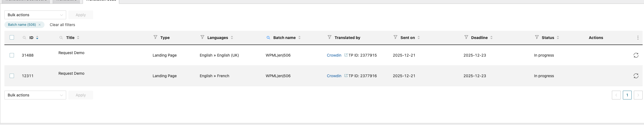Go to page 1 in pagination

click(x=627, y=95)
